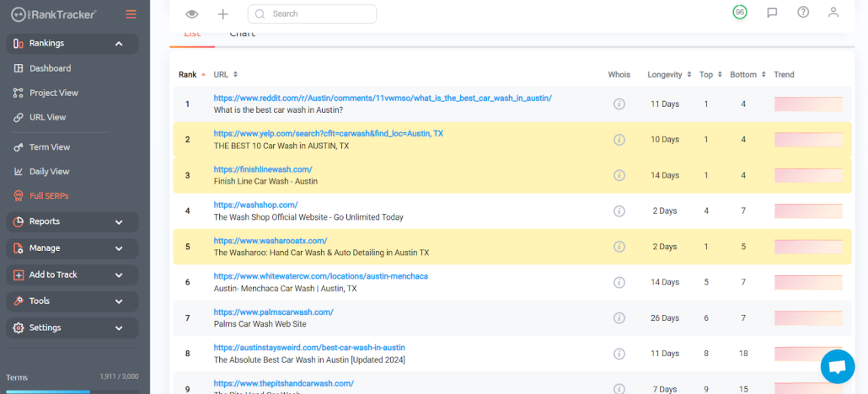This screenshot has width=868, height=394.
Task: Expand the Manage menu section
Action: tap(72, 248)
